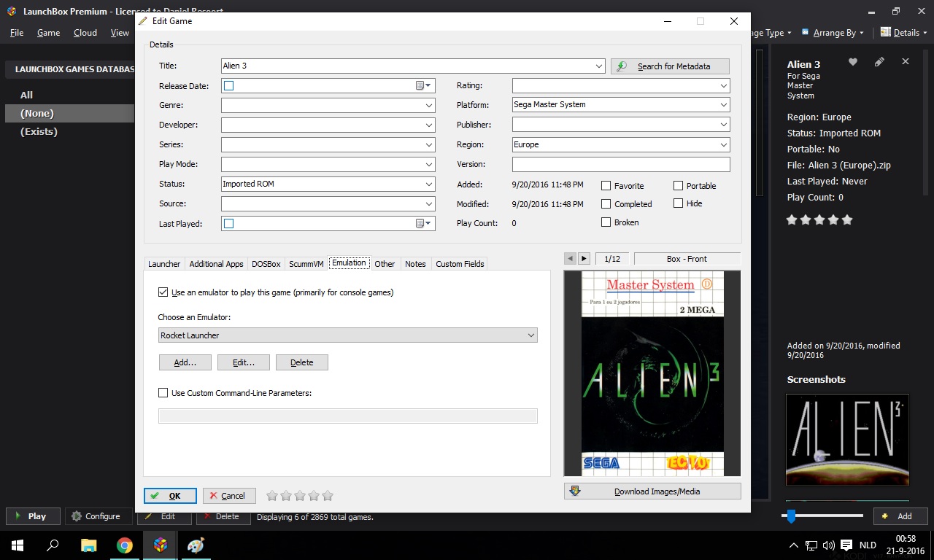Check the Release Date checkbox
Screen dimensions: 934x560
coord(229,85)
